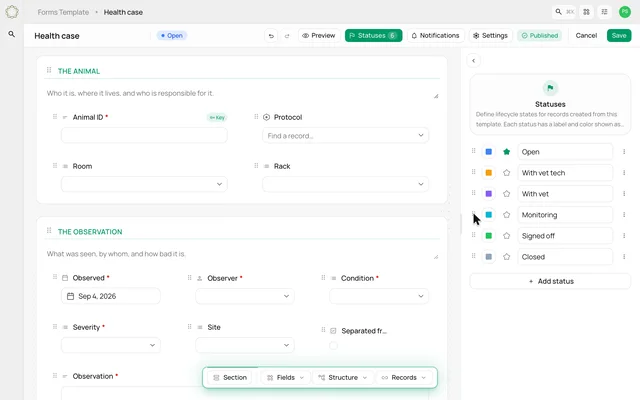Click drag handle of Open status row

tap(473, 151)
